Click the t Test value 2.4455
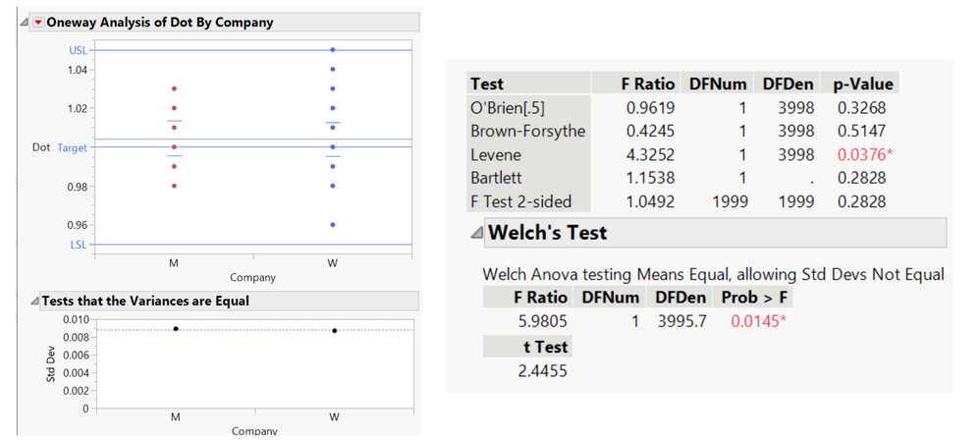Viewport: 980px width, 444px height. [x=542, y=371]
